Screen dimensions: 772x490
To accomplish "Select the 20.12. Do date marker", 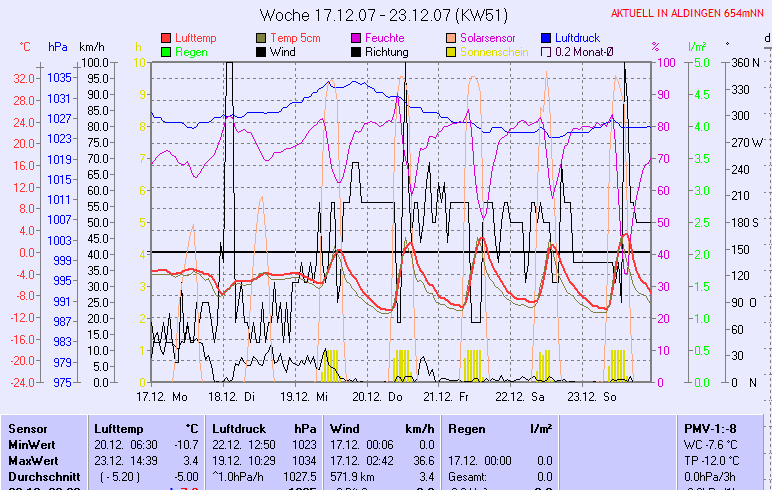I will coord(383,396).
